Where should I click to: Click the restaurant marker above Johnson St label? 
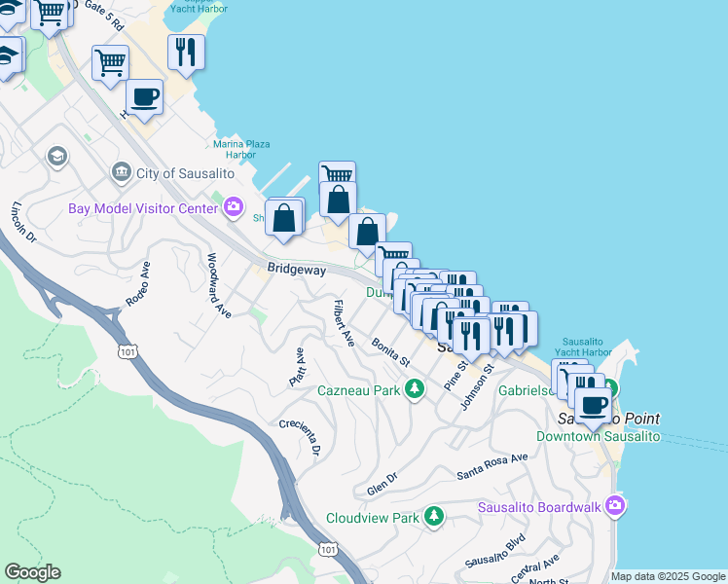tap(504, 332)
